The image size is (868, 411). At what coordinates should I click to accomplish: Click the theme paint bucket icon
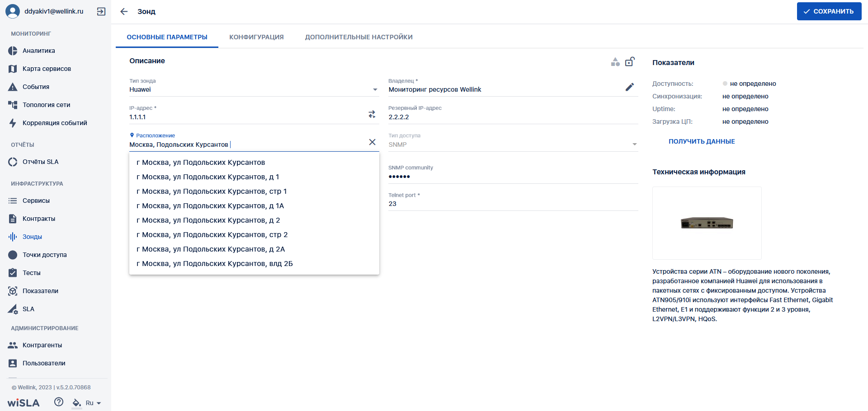pyautogui.click(x=77, y=402)
